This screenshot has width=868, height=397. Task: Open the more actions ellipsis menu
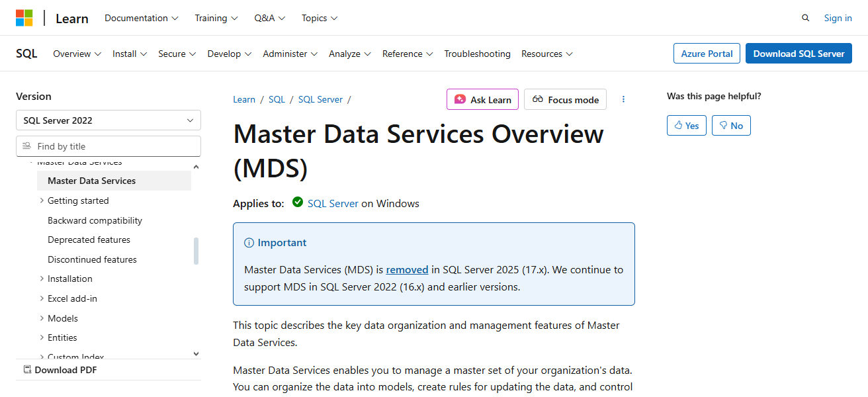tap(623, 99)
